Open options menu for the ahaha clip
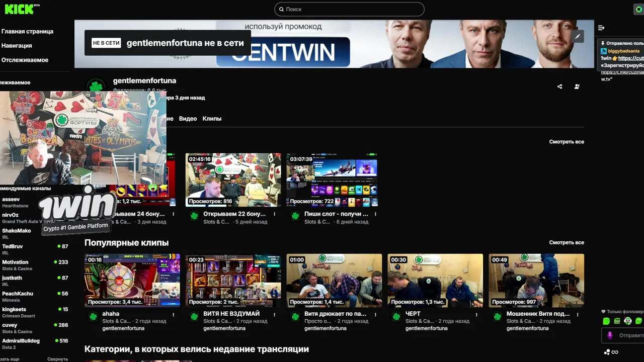This screenshot has width=644, height=362. click(173, 314)
